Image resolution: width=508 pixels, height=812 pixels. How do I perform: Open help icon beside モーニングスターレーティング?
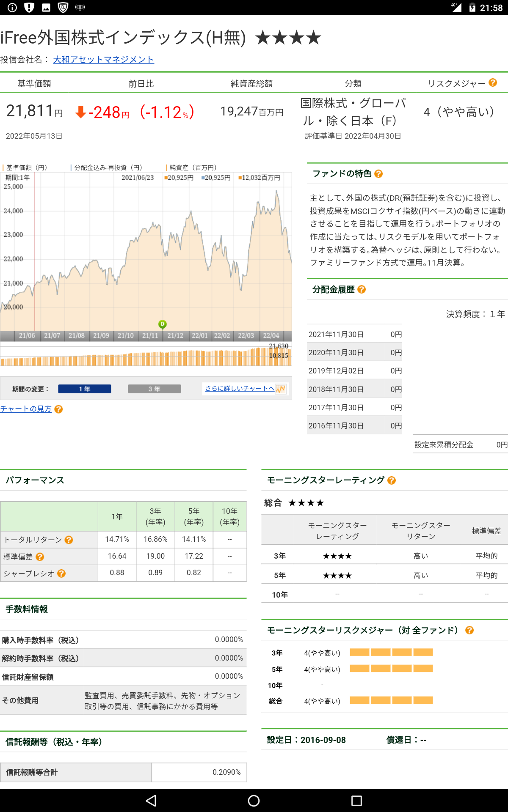click(392, 480)
